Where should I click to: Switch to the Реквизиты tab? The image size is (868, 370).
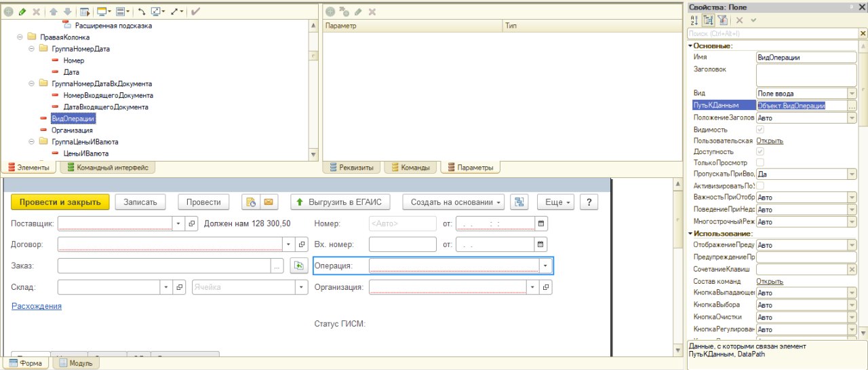[x=352, y=167]
